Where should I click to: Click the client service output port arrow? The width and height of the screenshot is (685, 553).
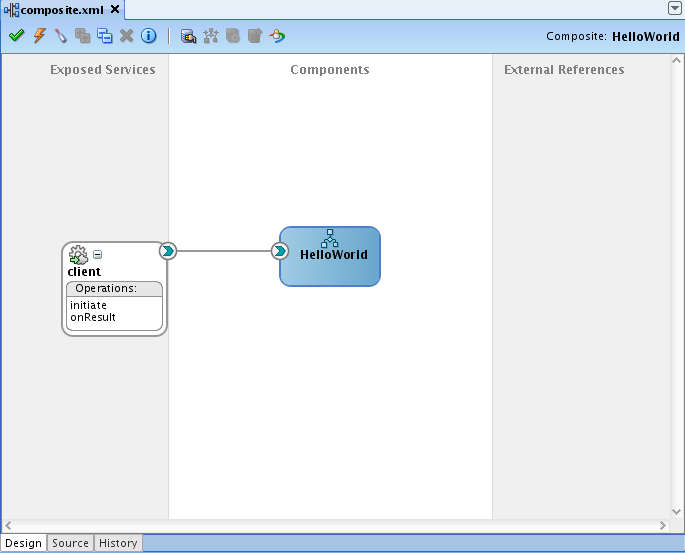[168, 251]
